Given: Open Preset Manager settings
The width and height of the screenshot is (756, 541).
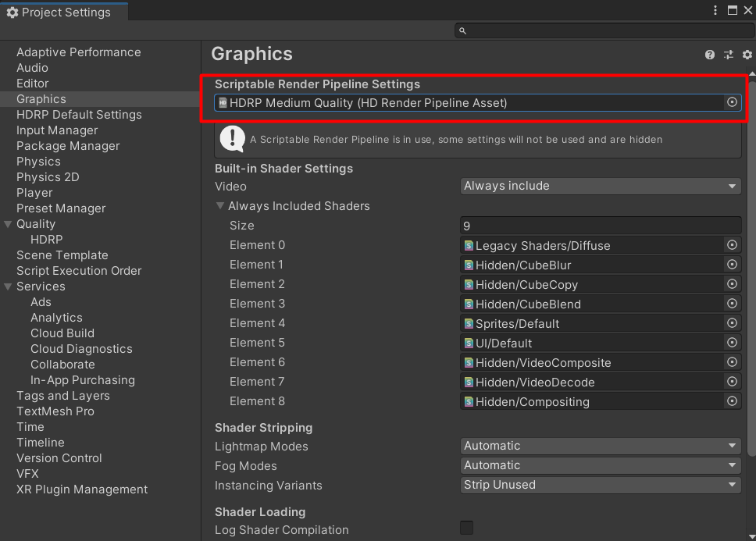Looking at the screenshot, I should pyautogui.click(x=61, y=208).
